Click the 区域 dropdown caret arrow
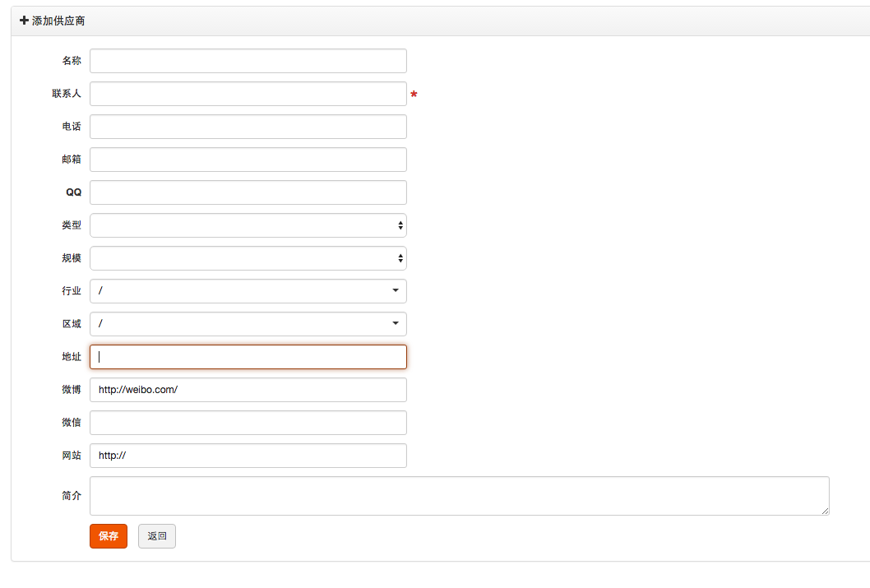Viewport: 870px width, 588px height. tap(396, 324)
